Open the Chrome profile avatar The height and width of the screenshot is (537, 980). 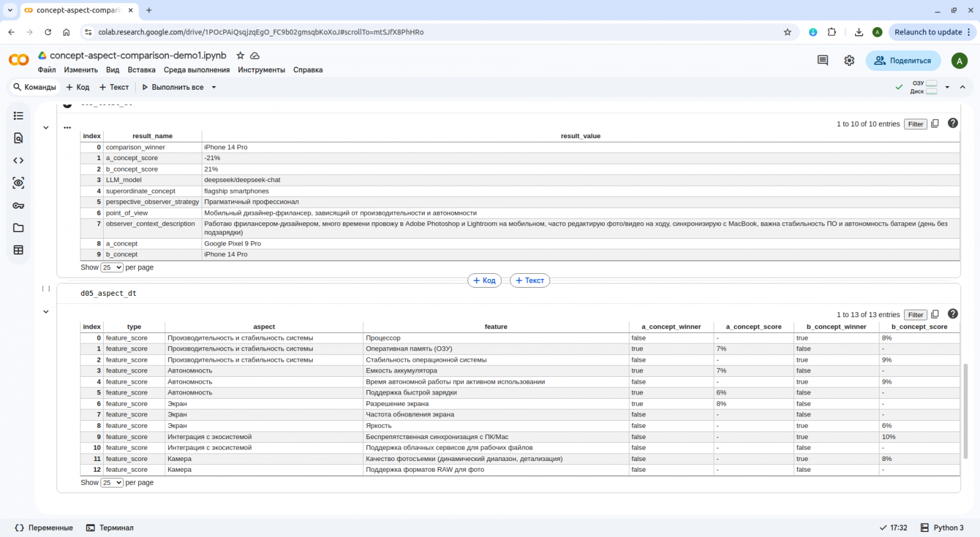[x=878, y=32]
